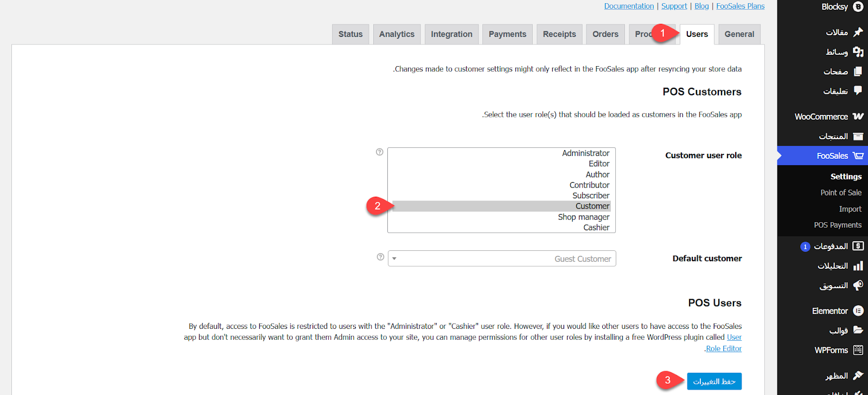
Task: Select Cashier in the role list
Action: tap(502, 228)
